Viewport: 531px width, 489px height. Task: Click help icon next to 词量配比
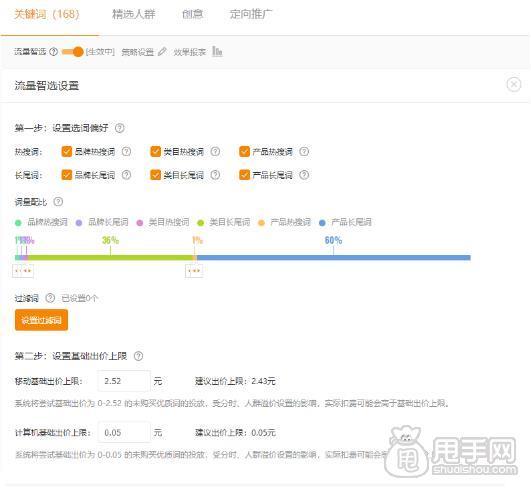tap(58, 201)
